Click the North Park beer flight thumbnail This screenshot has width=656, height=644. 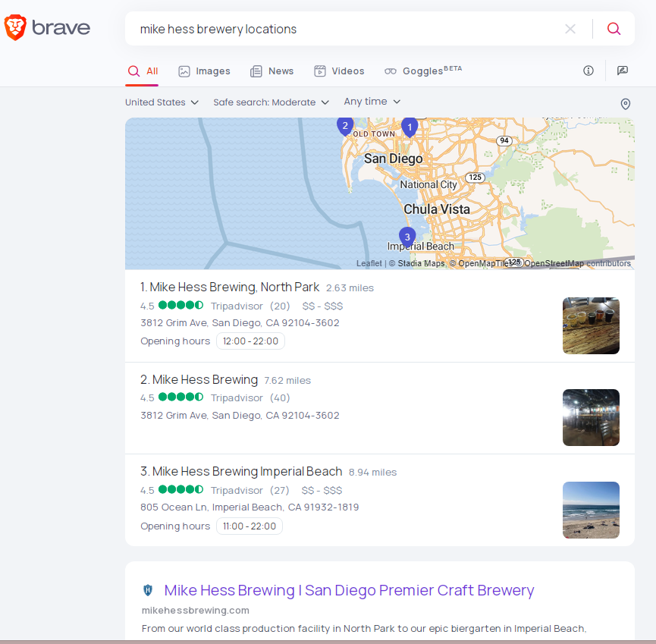coord(591,325)
